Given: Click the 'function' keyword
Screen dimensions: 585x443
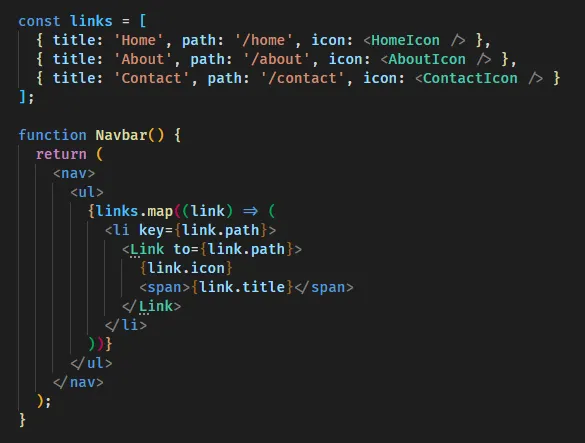Looking at the screenshot, I should [52, 135].
